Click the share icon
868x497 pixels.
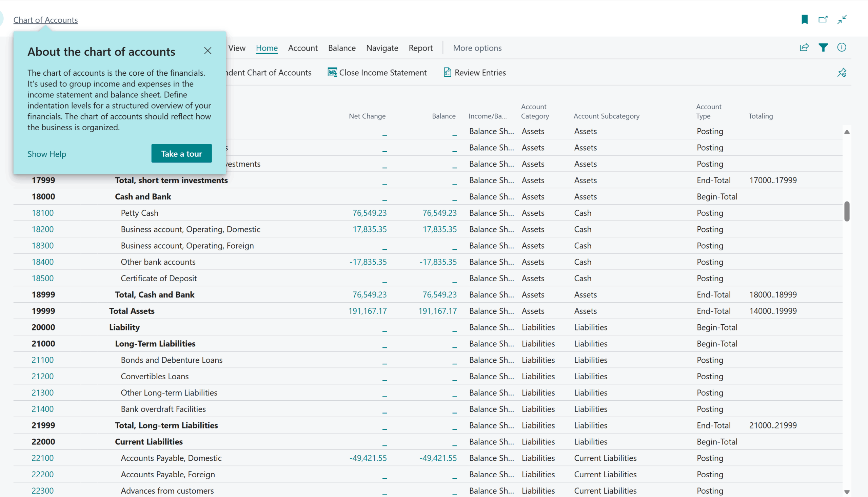tap(804, 47)
